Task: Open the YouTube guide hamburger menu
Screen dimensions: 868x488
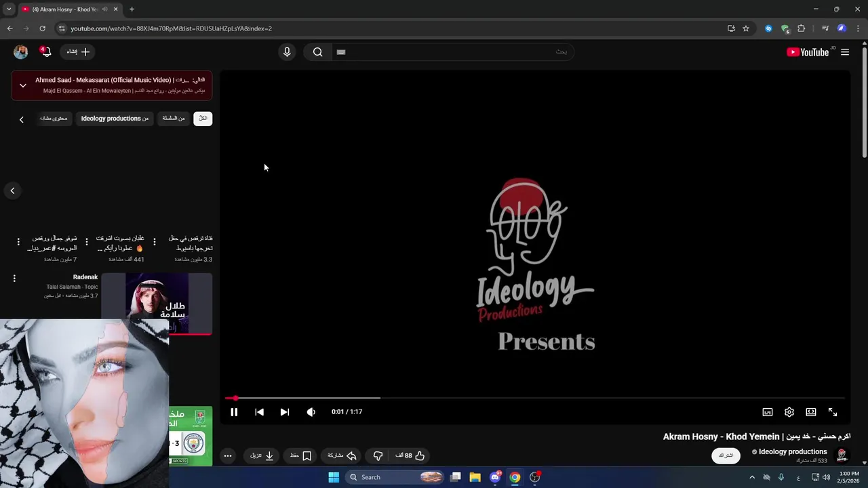Action: tap(845, 52)
